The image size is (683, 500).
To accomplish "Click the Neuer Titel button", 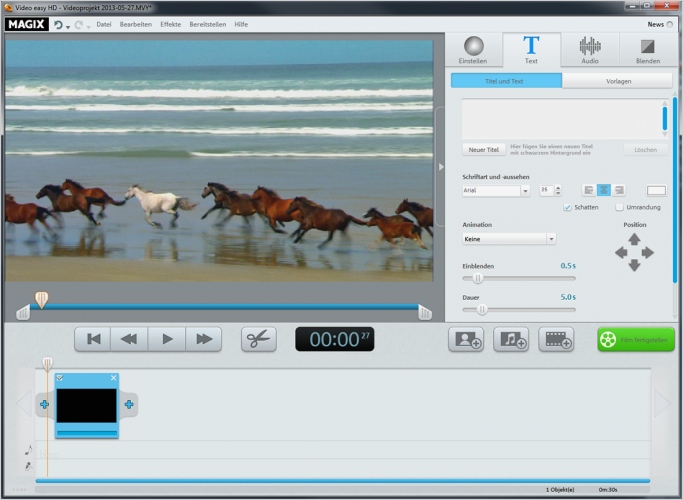I will (483, 149).
